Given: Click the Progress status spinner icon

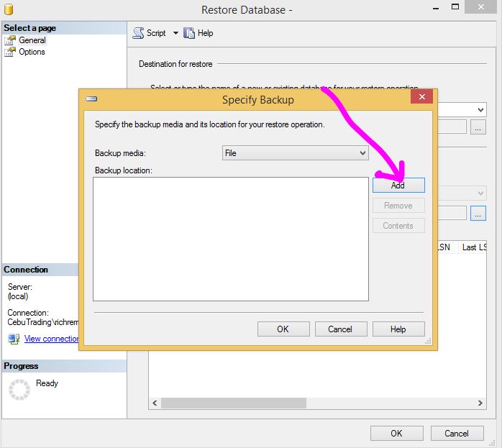Looking at the screenshot, I should click(x=19, y=389).
